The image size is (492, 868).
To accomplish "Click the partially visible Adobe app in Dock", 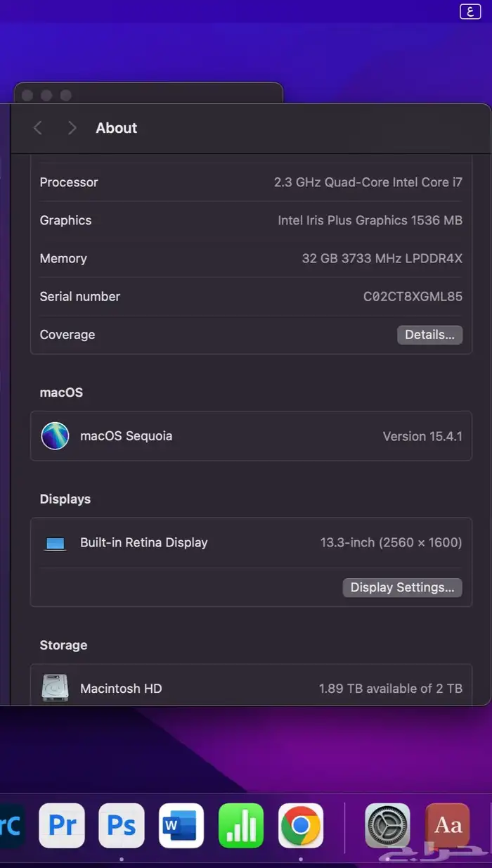I will (x=10, y=826).
